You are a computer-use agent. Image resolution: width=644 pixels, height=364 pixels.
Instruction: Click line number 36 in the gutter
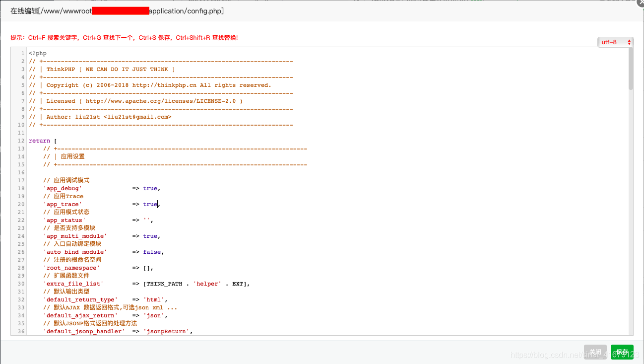(21, 331)
